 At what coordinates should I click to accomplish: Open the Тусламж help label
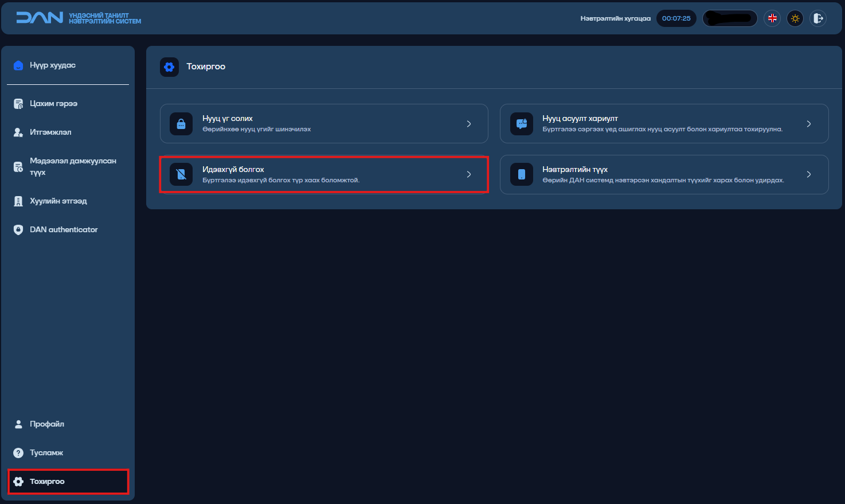[46, 453]
